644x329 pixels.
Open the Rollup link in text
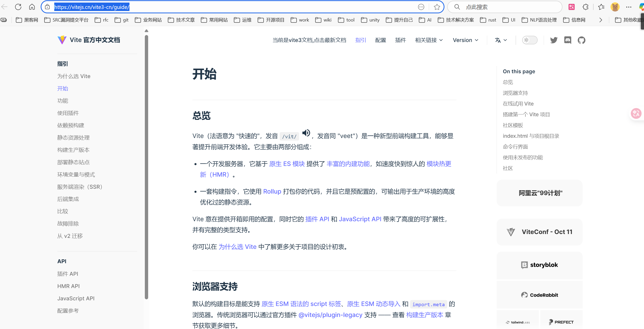tap(272, 192)
